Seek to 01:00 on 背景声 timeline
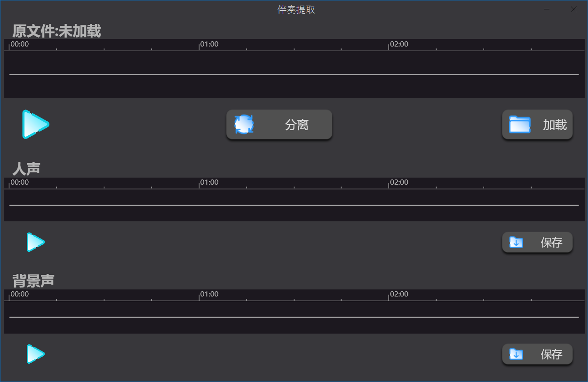 [x=199, y=295]
